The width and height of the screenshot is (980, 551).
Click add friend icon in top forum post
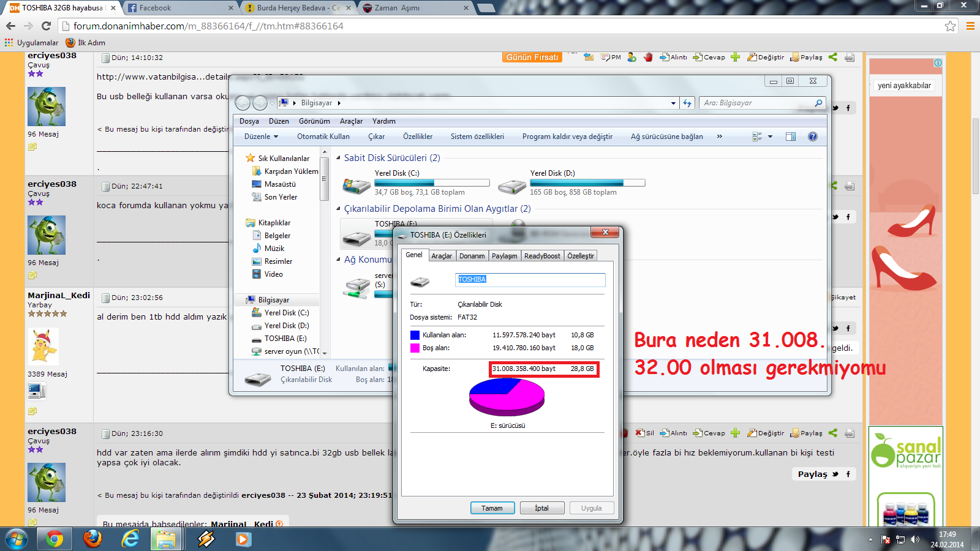[x=631, y=57]
